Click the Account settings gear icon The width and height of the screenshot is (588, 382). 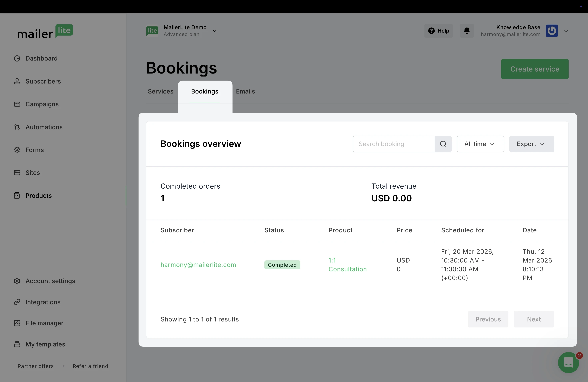17,281
